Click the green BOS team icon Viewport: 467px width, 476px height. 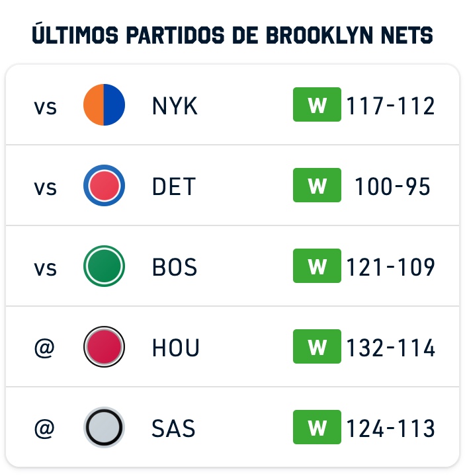tap(104, 266)
